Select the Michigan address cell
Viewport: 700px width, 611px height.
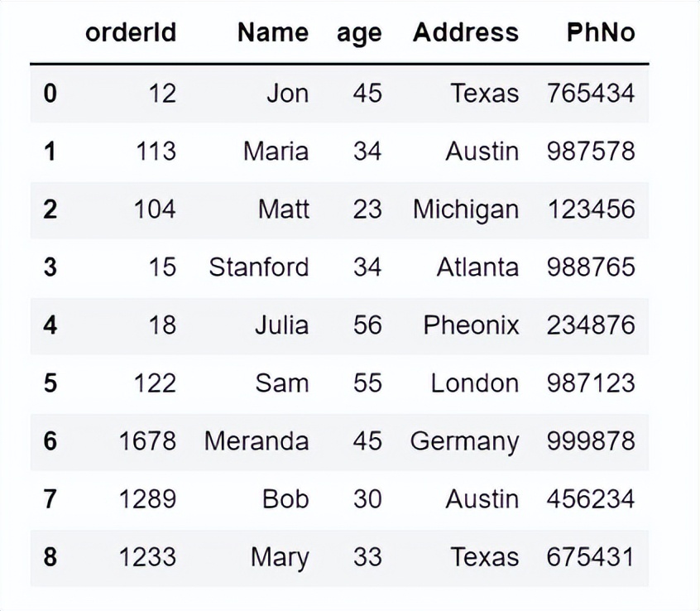click(466, 210)
